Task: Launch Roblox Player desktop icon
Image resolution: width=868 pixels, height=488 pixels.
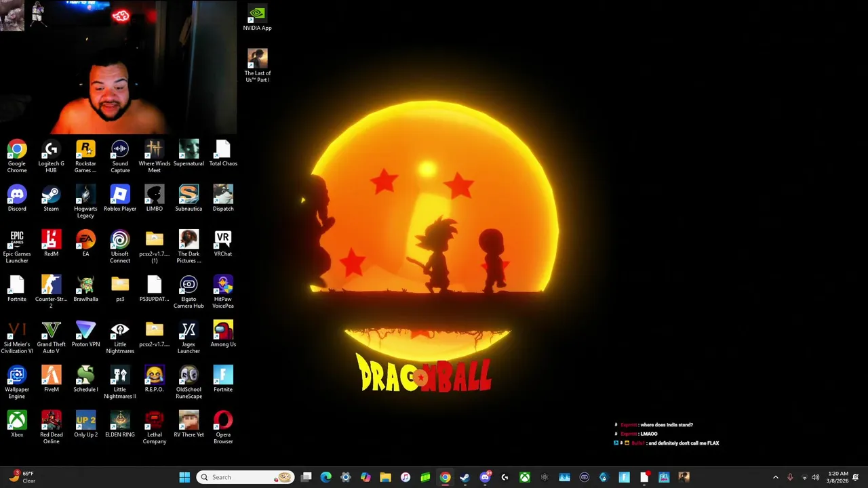Action: point(120,199)
